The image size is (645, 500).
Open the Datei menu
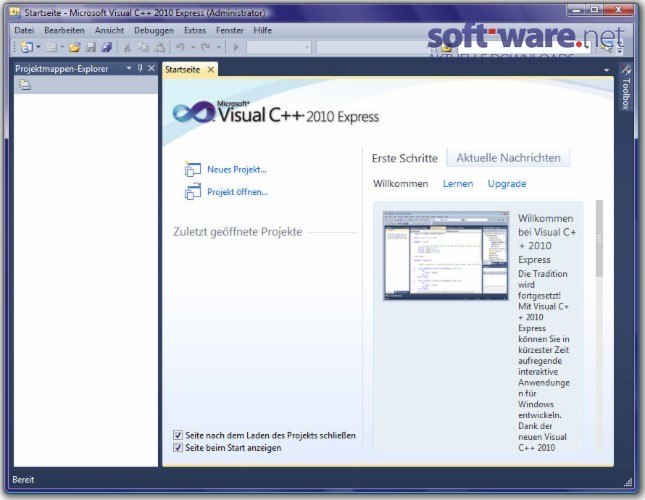point(24,30)
